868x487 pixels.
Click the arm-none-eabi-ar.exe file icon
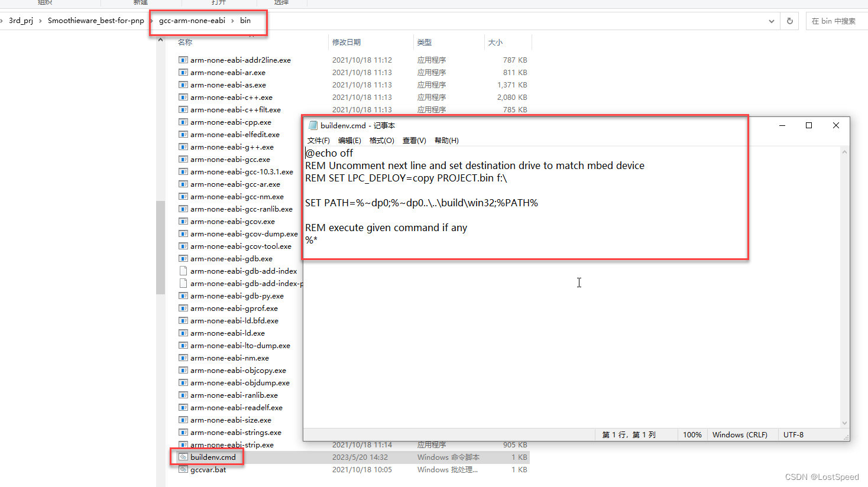point(183,72)
